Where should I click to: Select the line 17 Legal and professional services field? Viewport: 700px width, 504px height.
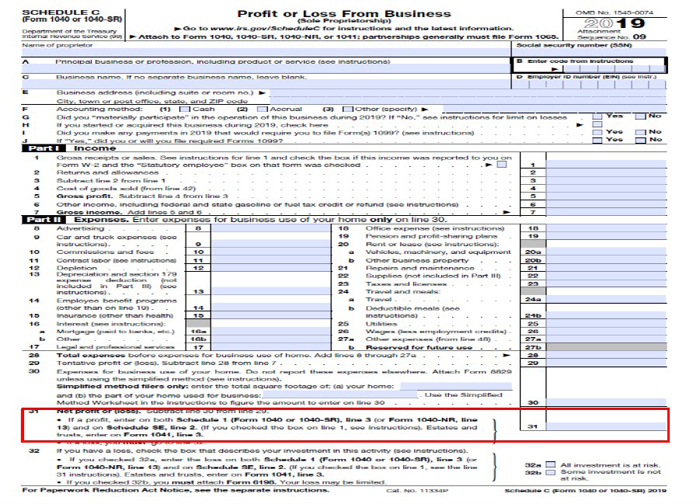[x=271, y=347]
